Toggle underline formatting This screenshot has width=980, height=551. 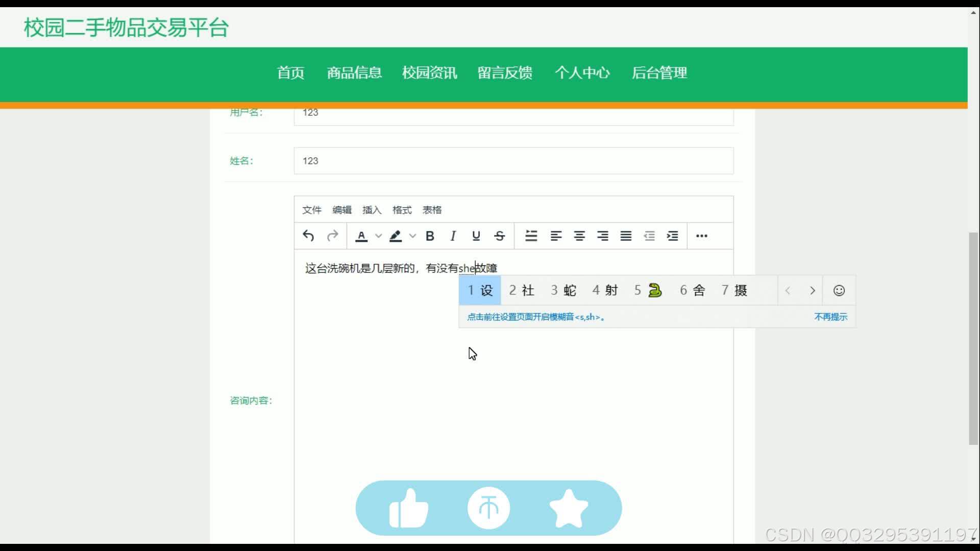[x=476, y=236]
